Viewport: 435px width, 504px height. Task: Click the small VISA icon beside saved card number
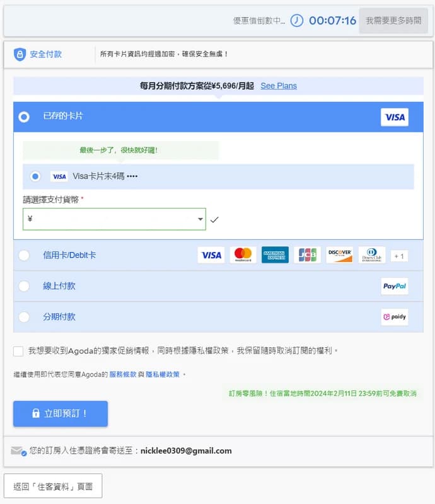pos(59,176)
